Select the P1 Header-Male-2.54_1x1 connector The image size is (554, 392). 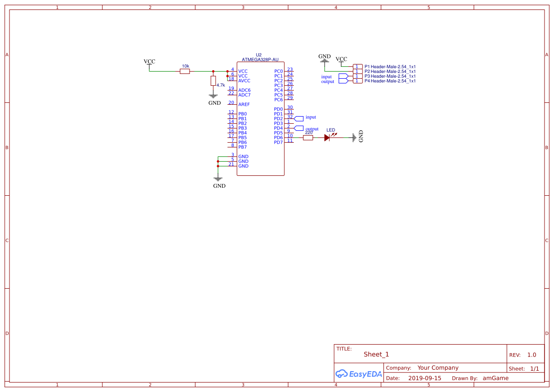pyautogui.click(x=357, y=66)
